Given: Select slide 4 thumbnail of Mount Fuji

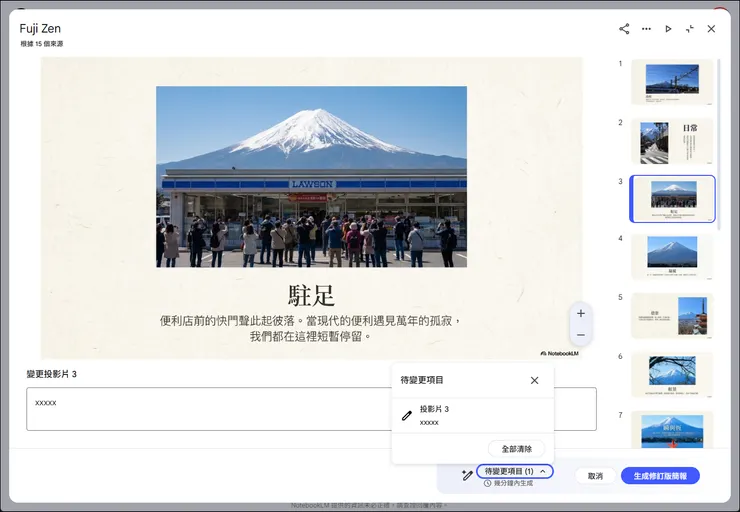Looking at the screenshot, I should point(672,257).
